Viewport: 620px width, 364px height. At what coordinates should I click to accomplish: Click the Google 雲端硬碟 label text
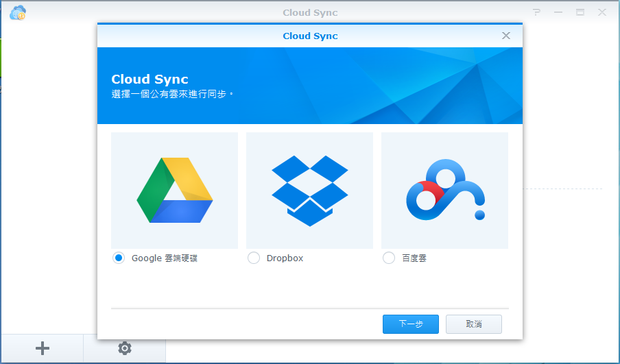(x=165, y=258)
